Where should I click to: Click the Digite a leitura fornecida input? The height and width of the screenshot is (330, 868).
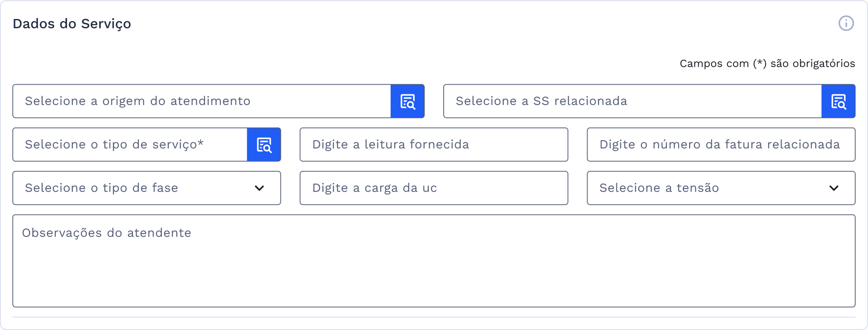click(434, 145)
